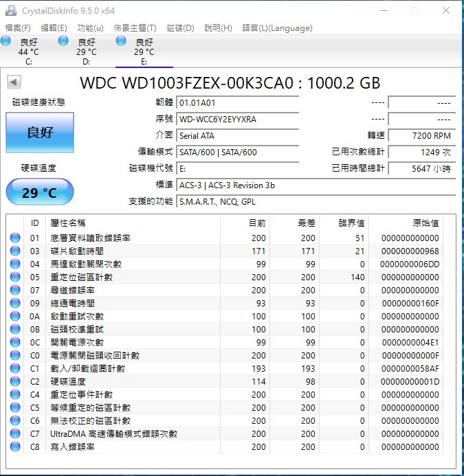
Task: Click status orb of attribute 09 row
Action: click(x=15, y=303)
